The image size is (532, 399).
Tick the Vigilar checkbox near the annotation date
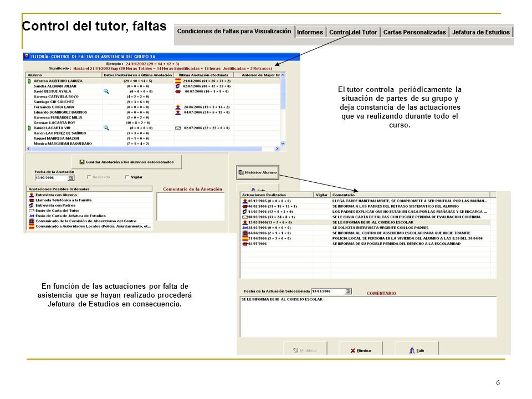pyautogui.click(x=127, y=177)
